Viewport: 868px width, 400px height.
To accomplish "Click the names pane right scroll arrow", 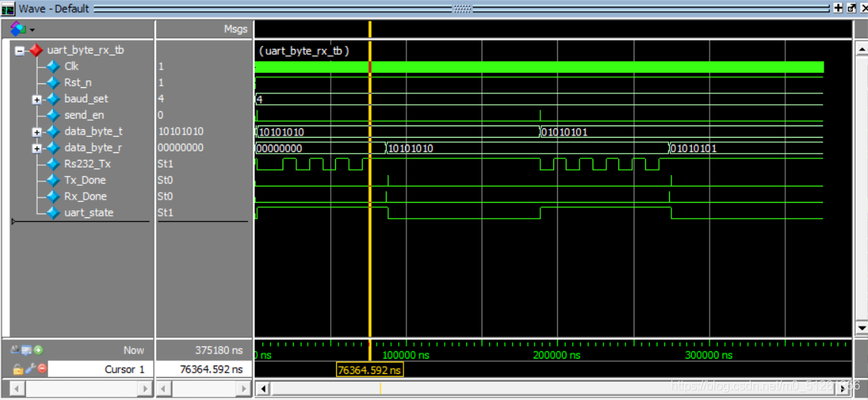I will pyautogui.click(x=145, y=389).
